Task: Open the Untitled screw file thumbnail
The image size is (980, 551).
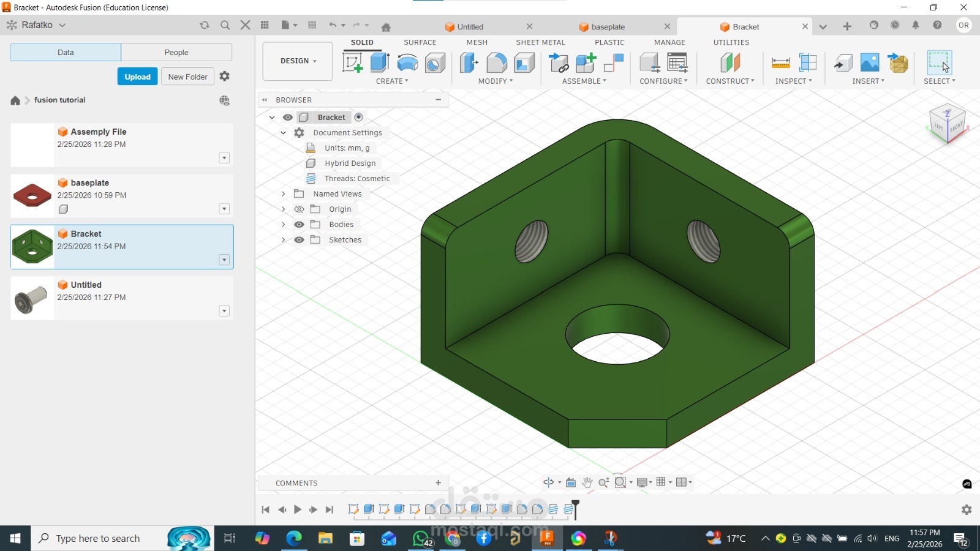Action: [32, 299]
